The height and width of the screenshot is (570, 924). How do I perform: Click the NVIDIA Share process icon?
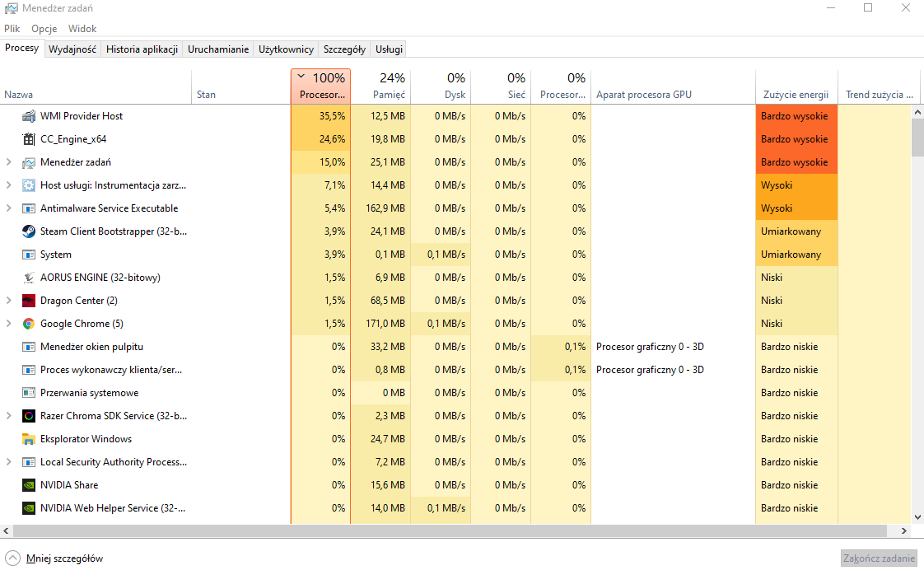[x=30, y=484]
